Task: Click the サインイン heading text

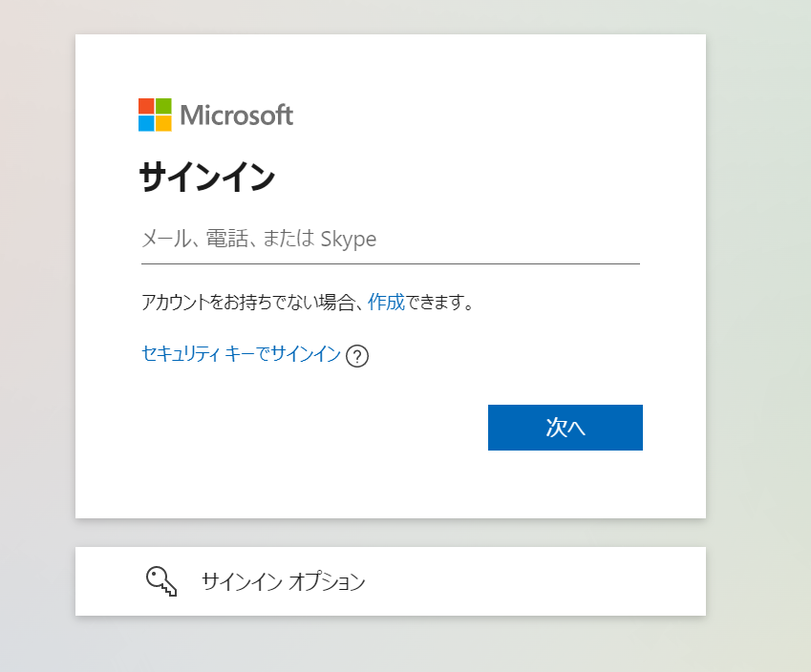Action: 207,177
